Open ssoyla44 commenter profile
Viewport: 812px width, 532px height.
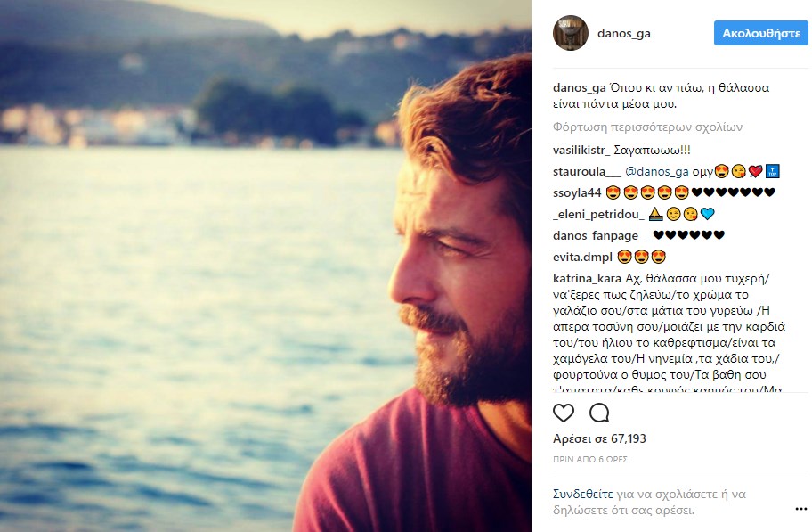click(x=577, y=192)
